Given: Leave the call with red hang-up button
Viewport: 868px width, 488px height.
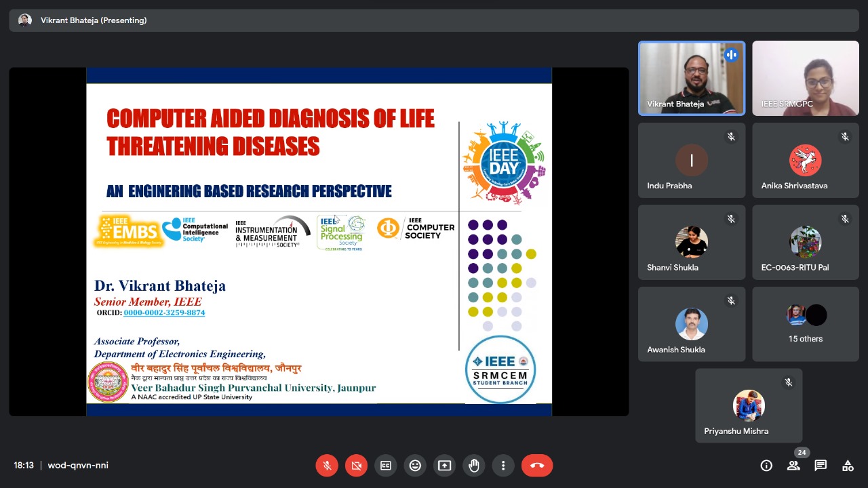Looking at the screenshot, I should coord(537,466).
